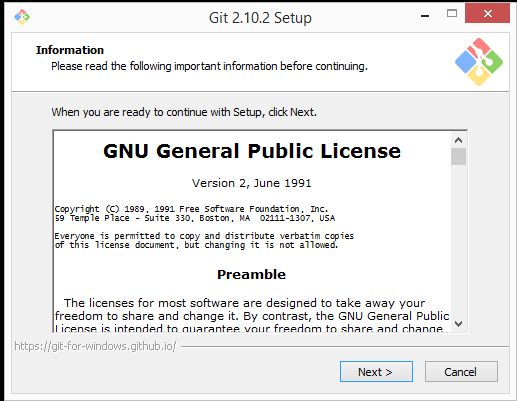The height and width of the screenshot is (401, 517).
Task: Close the Git 2.10.2 Setup window
Action: pyautogui.click(x=487, y=13)
